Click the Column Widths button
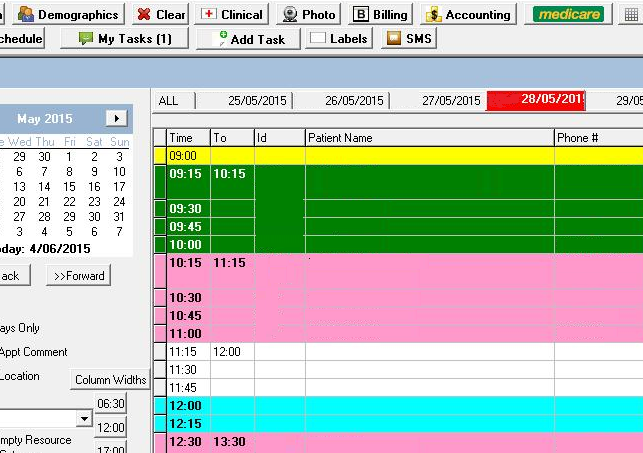The image size is (643, 453). point(110,379)
